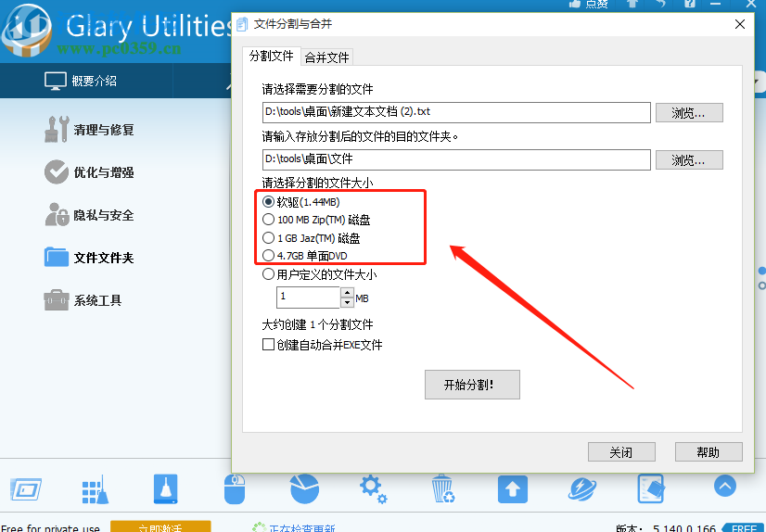Click the document icon in dialog title bar

pos(242,24)
